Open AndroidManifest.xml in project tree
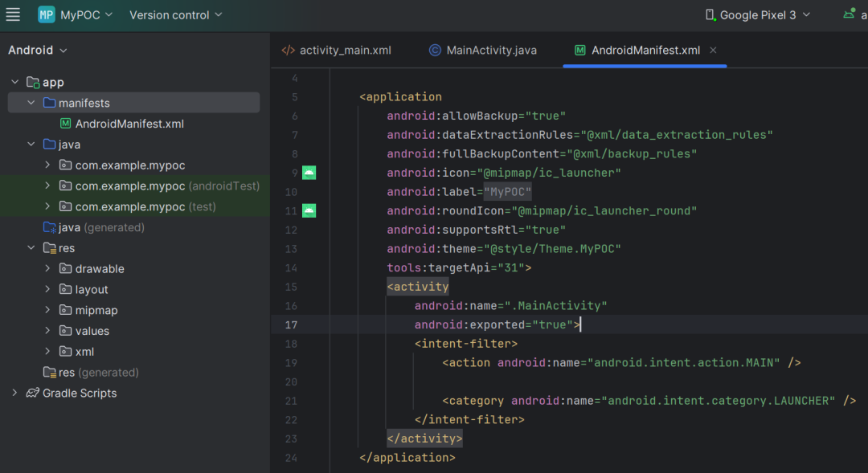The height and width of the screenshot is (473, 868). pyautogui.click(x=129, y=124)
